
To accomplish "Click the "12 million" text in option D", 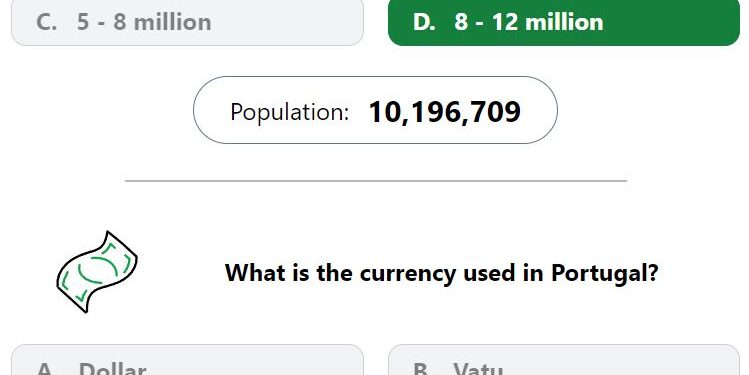I will pyautogui.click(x=548, y=22).
